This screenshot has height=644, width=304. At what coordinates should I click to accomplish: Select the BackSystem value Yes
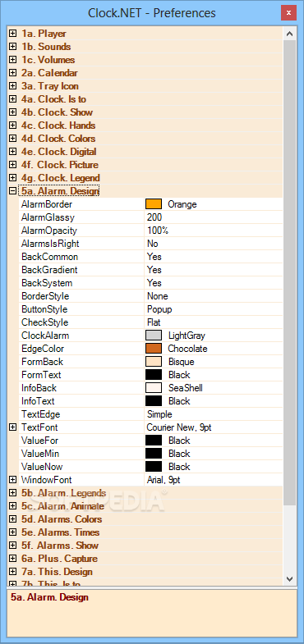click(x=154, y=283)
